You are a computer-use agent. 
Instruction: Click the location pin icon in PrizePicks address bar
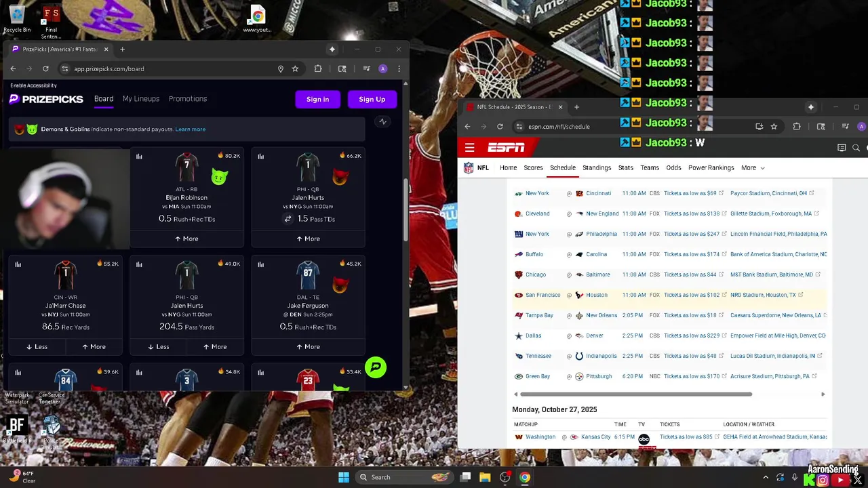pos(280,68)
